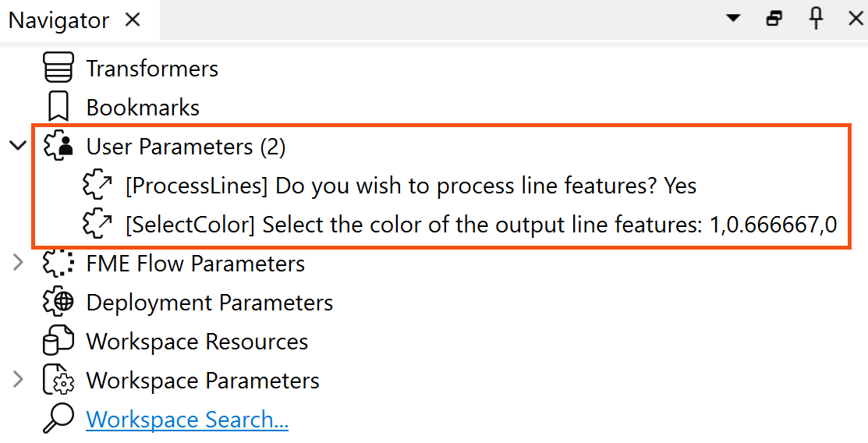
Task: Click the Transformers stack icon
Action: click(x=58, y=68)
